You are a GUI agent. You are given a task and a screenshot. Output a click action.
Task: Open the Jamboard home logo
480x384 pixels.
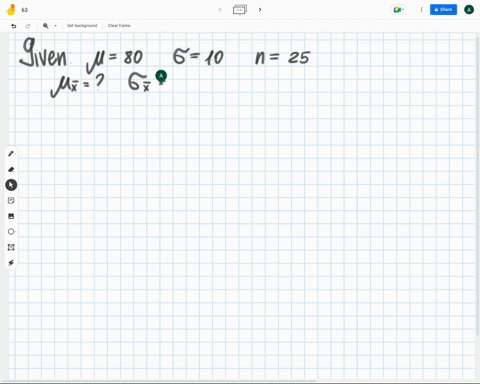[11, 10]
